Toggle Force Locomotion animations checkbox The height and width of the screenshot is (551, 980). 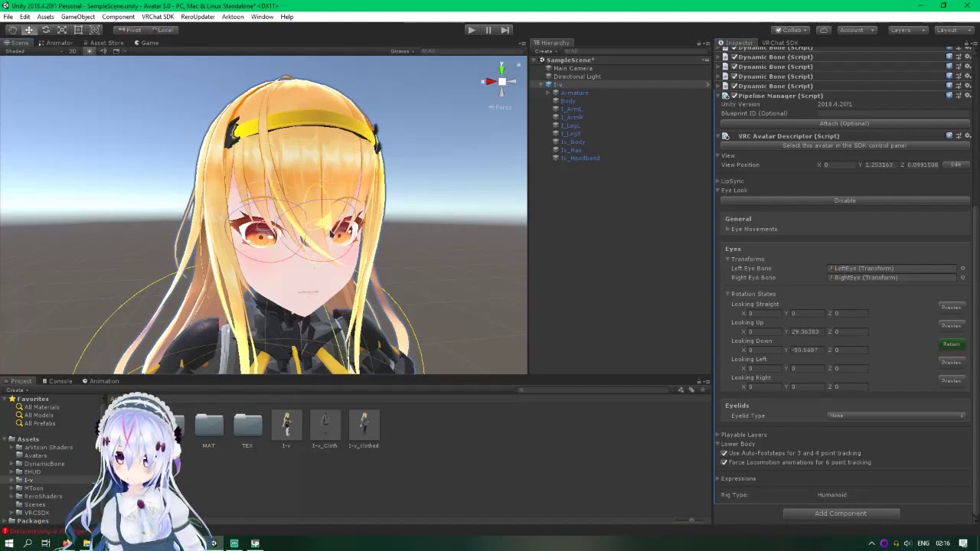(x=724, y=462)
